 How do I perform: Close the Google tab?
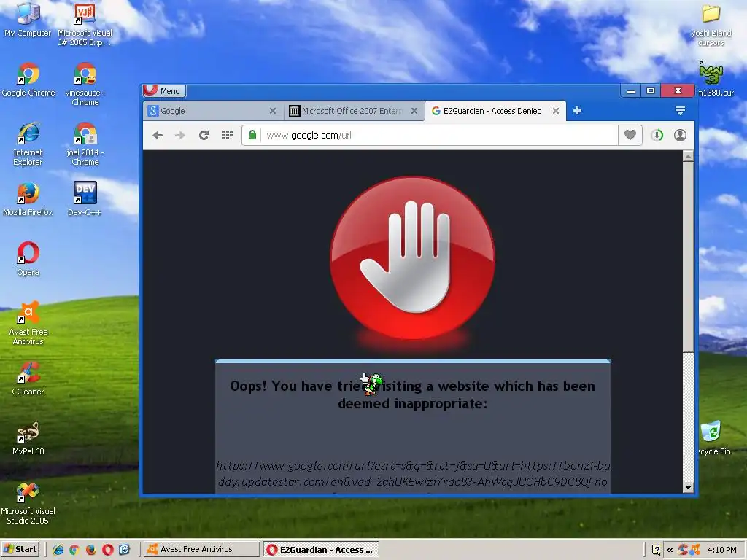point(273,111)
